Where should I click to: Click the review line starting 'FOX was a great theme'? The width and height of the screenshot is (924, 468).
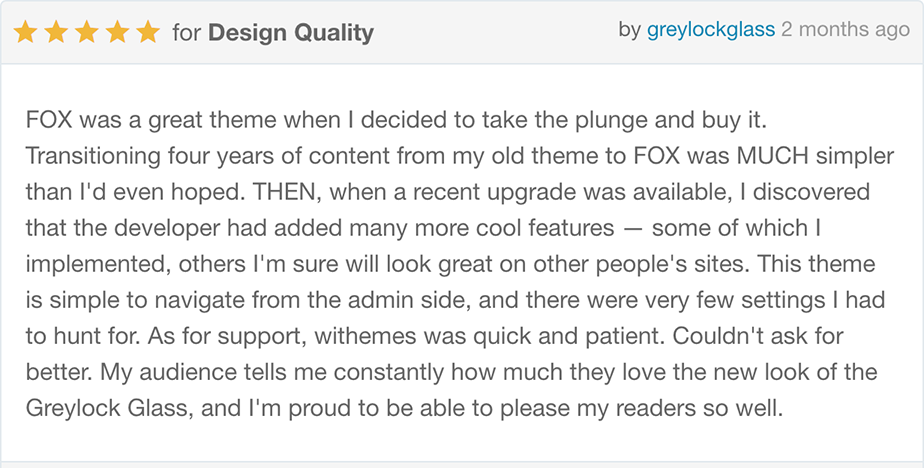click(396, 120)
